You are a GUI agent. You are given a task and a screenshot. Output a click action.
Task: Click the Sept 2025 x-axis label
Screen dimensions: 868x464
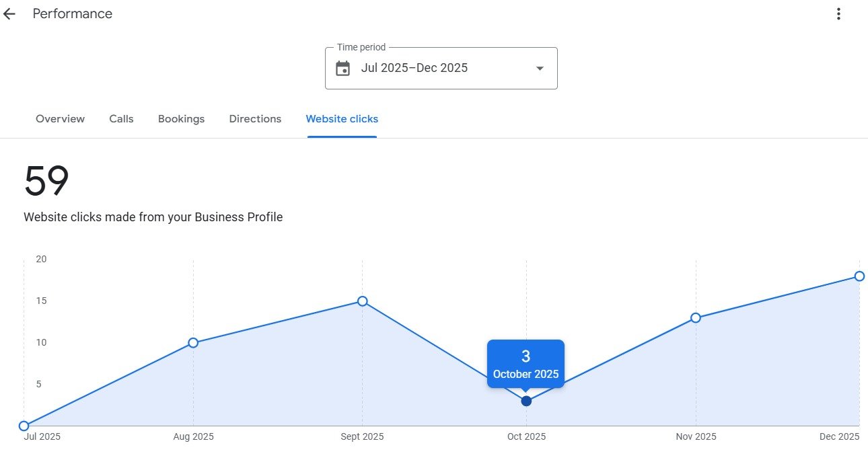point(363,437)
